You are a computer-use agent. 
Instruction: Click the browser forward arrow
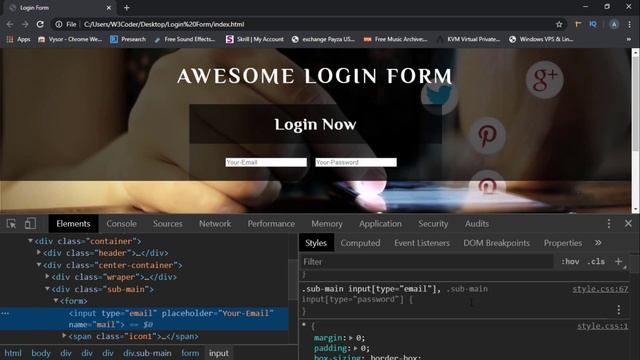(x=25, y=24)
